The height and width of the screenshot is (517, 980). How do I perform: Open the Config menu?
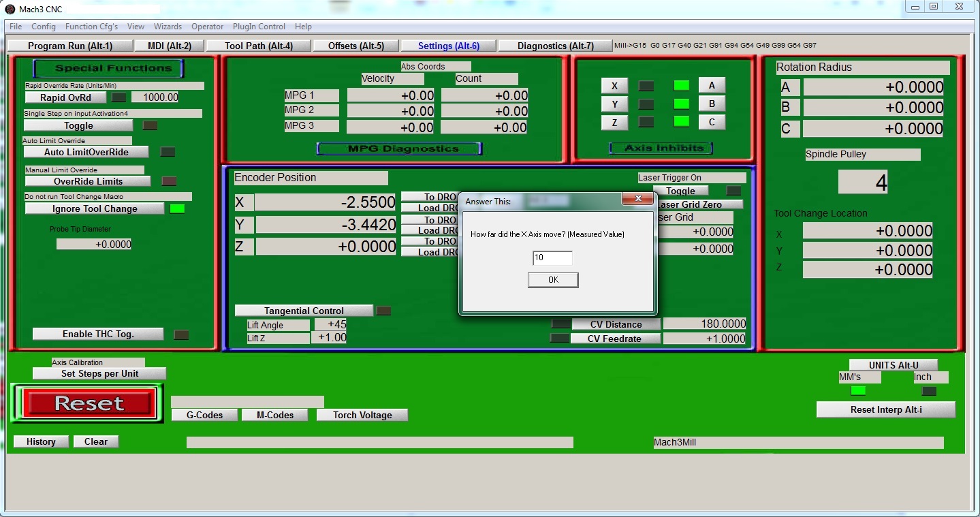click(x=44, y=27)
